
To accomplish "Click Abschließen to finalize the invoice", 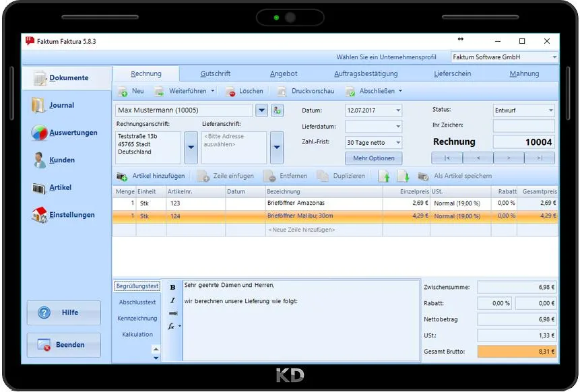I will coord(370,91).
